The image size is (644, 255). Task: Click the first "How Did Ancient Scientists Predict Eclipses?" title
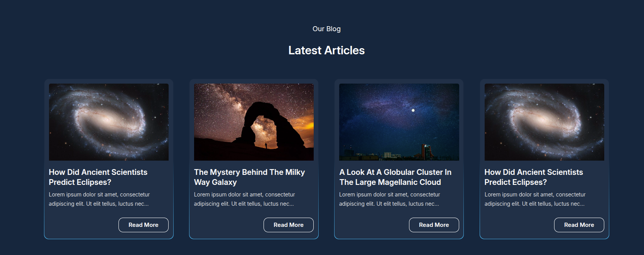click(98, 177)
